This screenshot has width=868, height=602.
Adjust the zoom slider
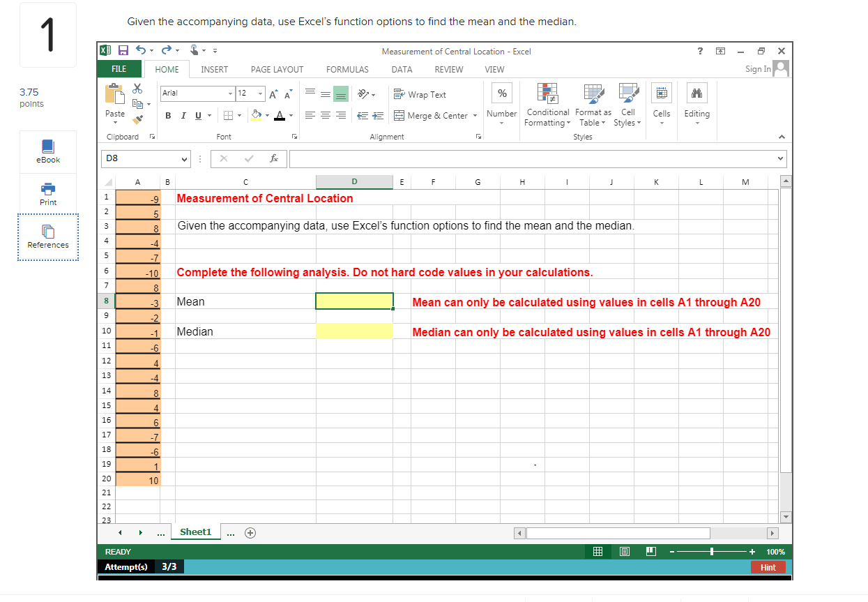tap(713, 551)
